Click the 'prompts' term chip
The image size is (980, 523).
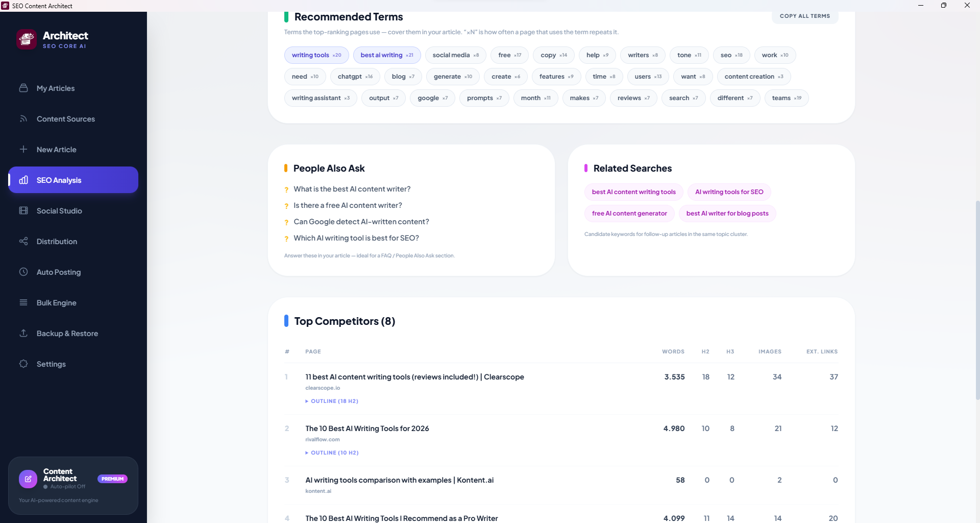[484, 98]
